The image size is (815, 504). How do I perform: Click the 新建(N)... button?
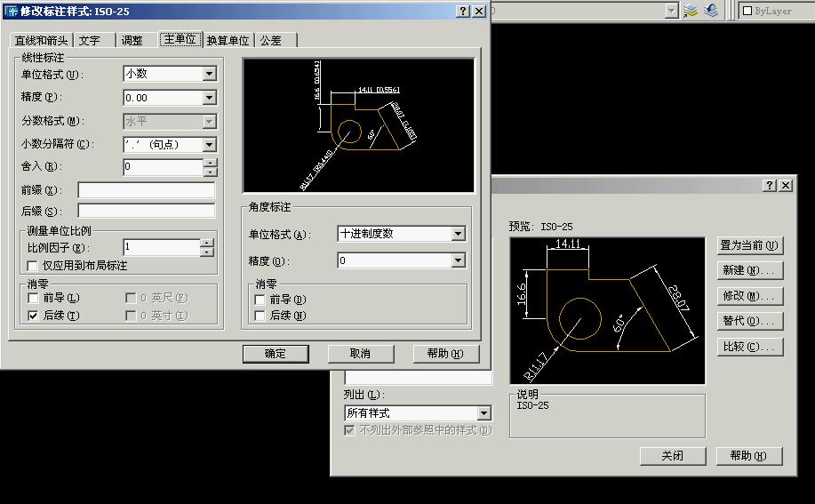tap(749, 270)
